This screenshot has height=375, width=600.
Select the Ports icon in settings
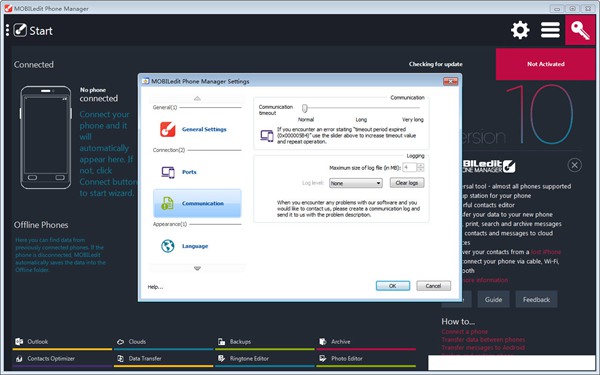click(168, 172)
